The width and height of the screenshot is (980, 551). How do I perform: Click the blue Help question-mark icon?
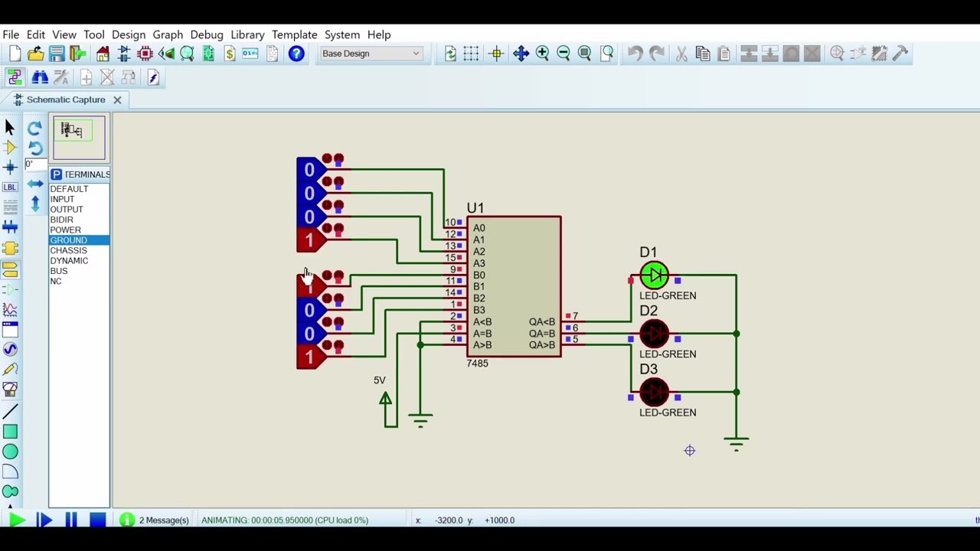point(296,54)
